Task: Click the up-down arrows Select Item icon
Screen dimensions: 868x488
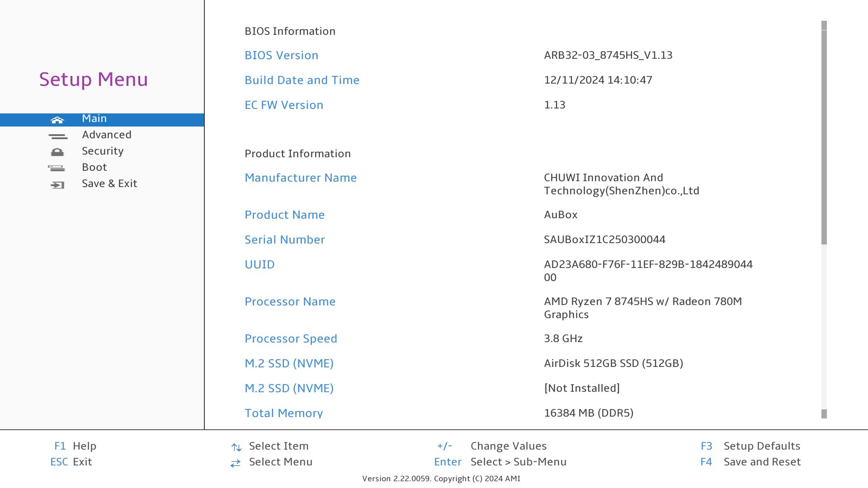Action: 236,447
